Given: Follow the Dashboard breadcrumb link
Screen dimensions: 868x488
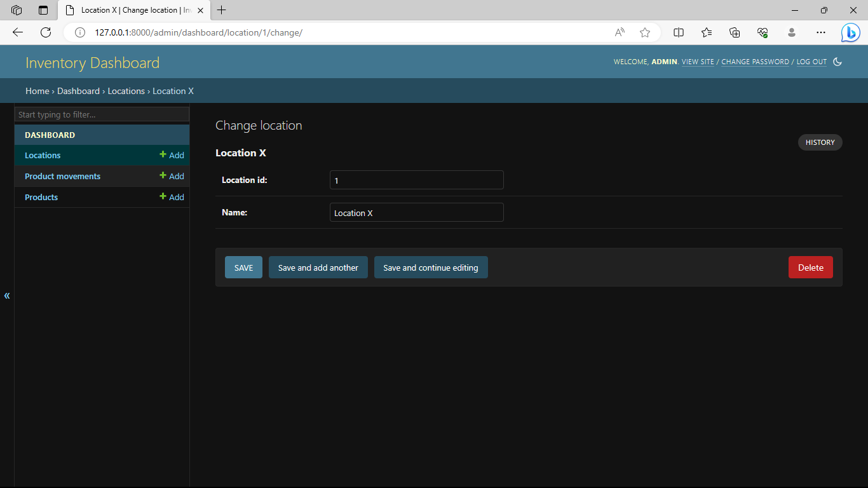Looking at the screenshot, I should tap(78, 91).
